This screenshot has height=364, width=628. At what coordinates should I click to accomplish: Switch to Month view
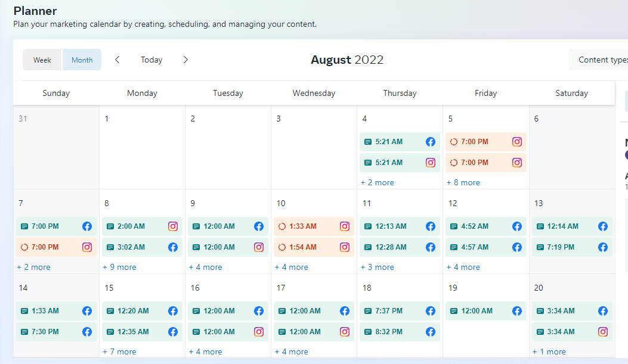(x=82, y=60)
